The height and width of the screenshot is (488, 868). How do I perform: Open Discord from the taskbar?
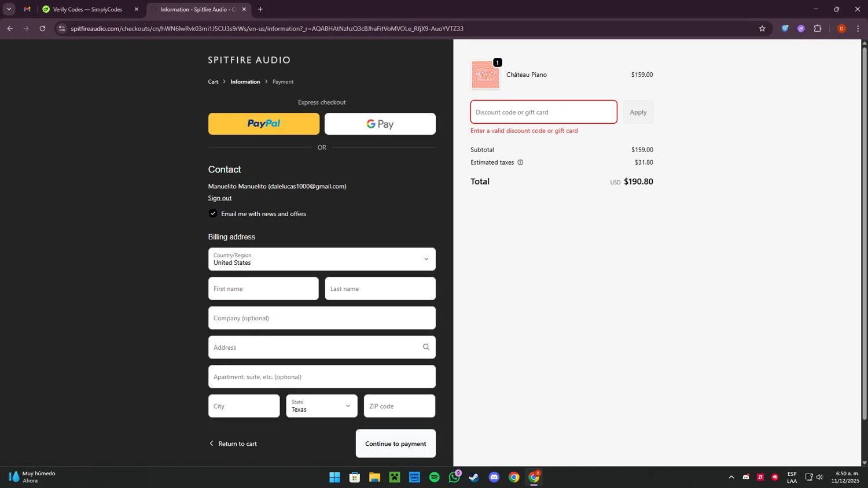[x=494, y=477]
